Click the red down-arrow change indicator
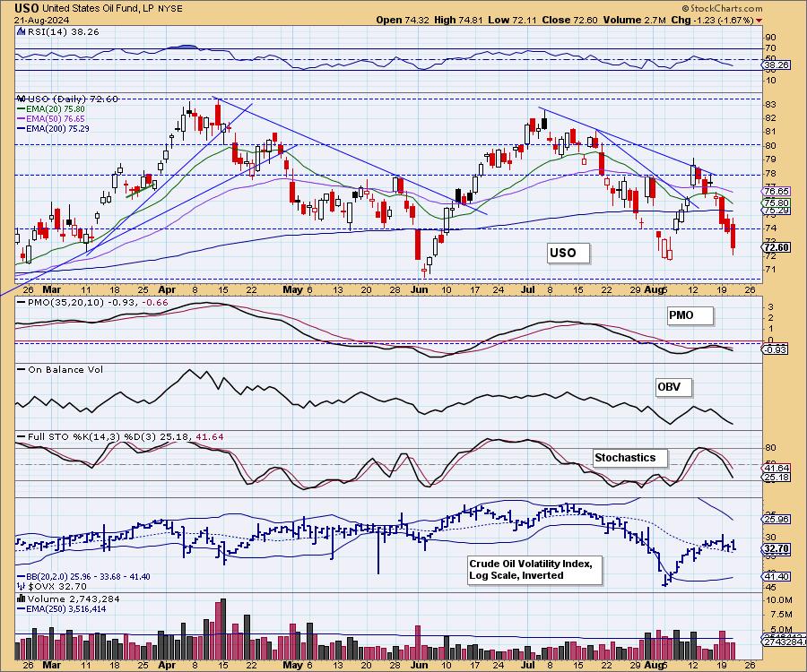807x672 pixels. click(759, 21)
